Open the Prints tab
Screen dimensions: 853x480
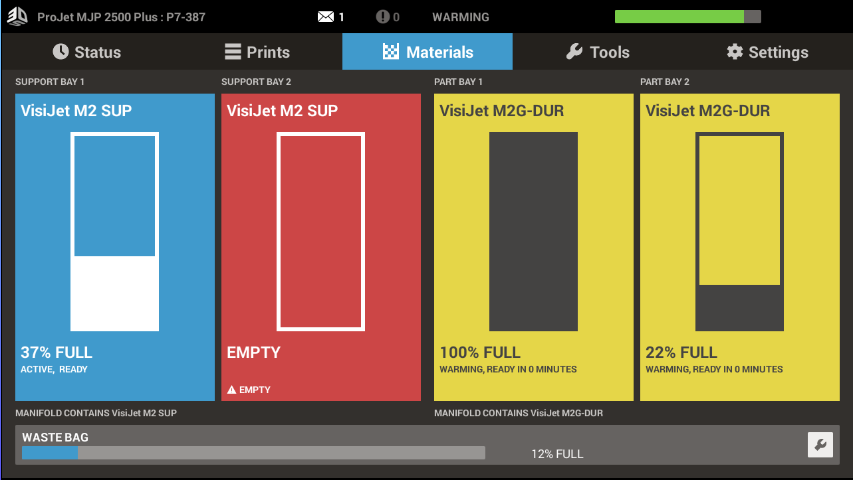256,52
